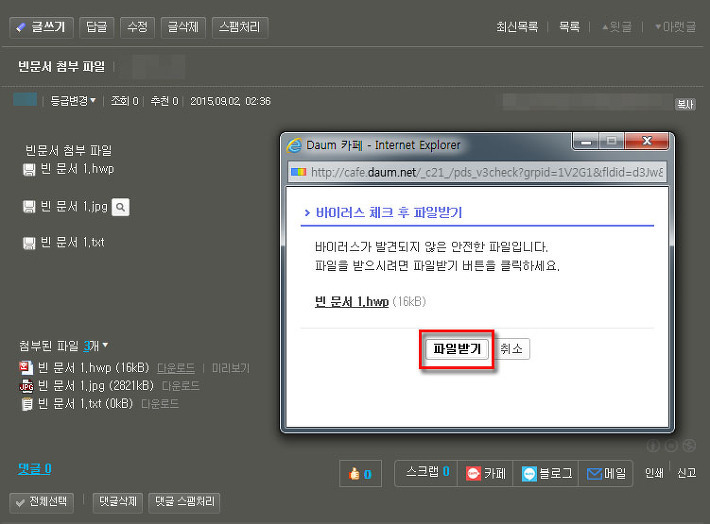Go to the 아랫글 next post
The image size is (710, 524).
coord(675,27)
